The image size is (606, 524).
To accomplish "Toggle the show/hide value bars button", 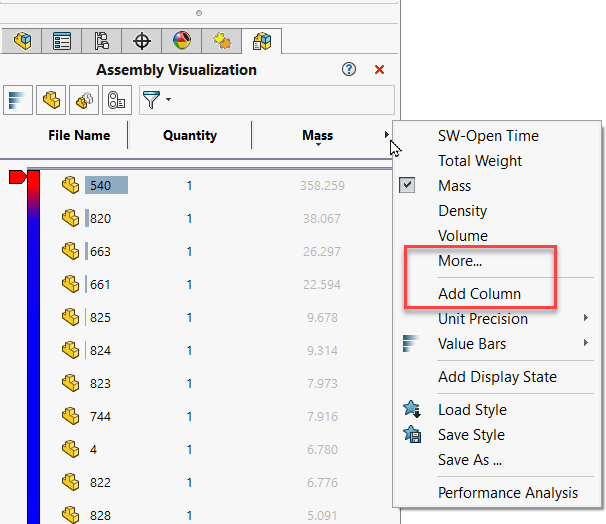I will pyautogui.click(x=18, y=100).
